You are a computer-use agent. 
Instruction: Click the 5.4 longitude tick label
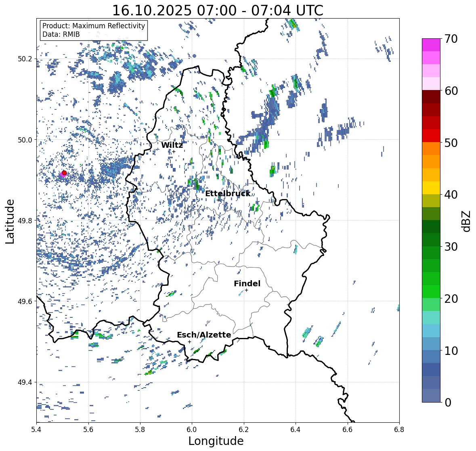(x=36, y=430)
